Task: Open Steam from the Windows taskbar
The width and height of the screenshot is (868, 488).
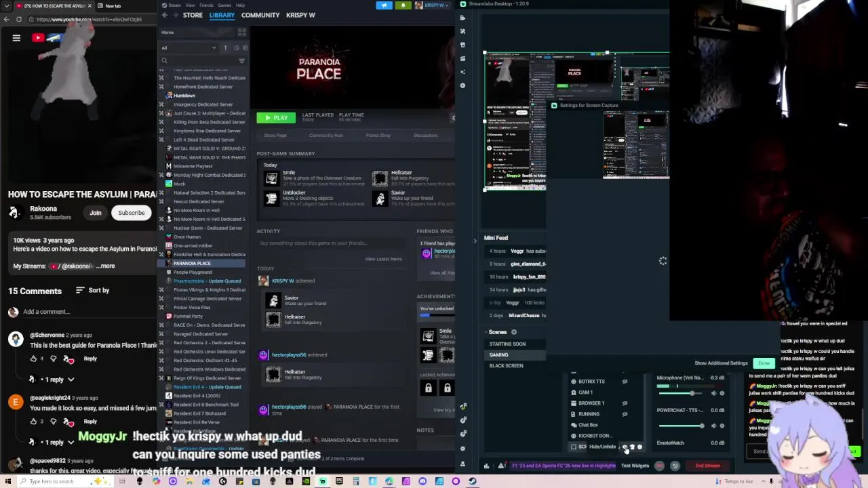Action: coord(472,481)
